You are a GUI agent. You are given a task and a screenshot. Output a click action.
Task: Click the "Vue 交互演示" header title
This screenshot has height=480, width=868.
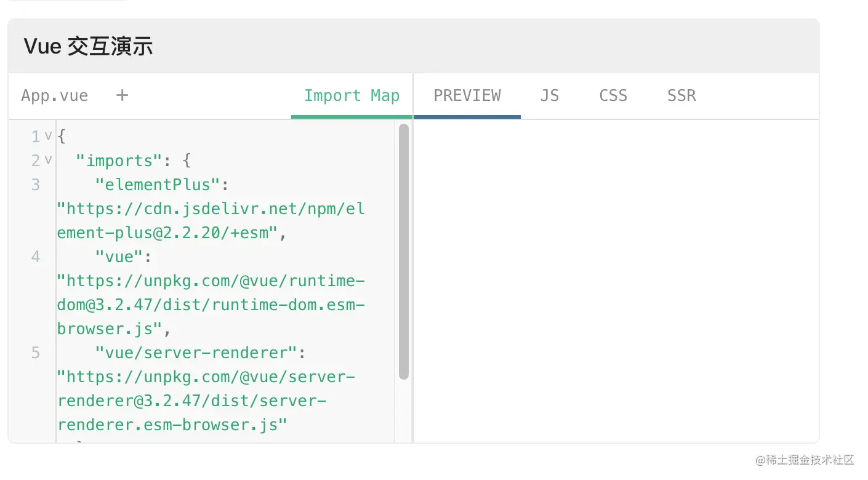[88, 47]
